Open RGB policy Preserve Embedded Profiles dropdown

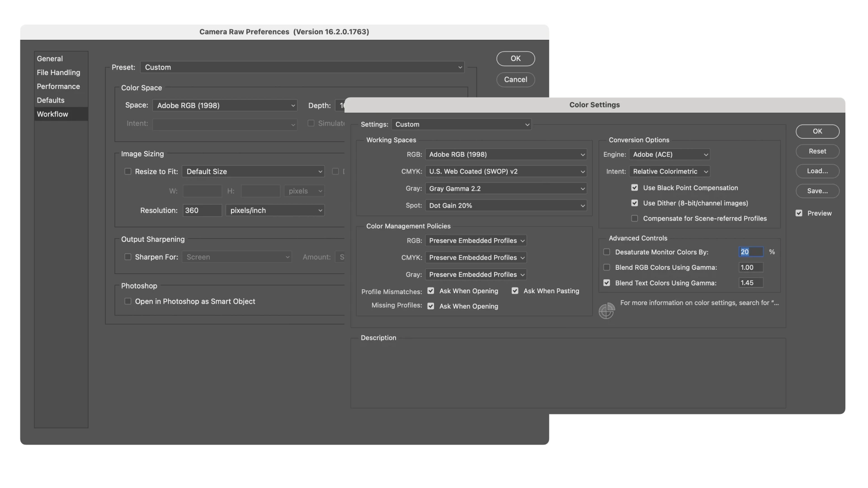pos(476,241)
